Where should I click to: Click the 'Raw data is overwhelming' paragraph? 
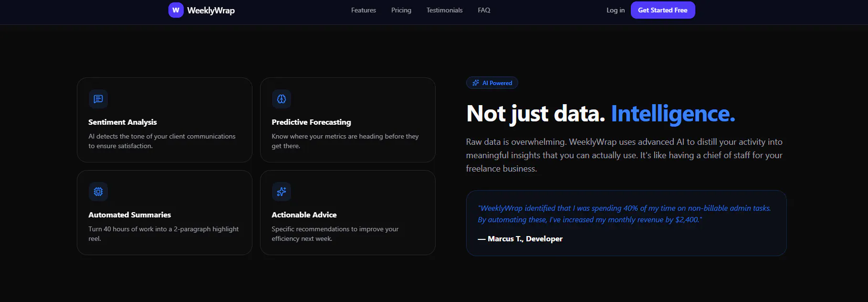point(624,155)
